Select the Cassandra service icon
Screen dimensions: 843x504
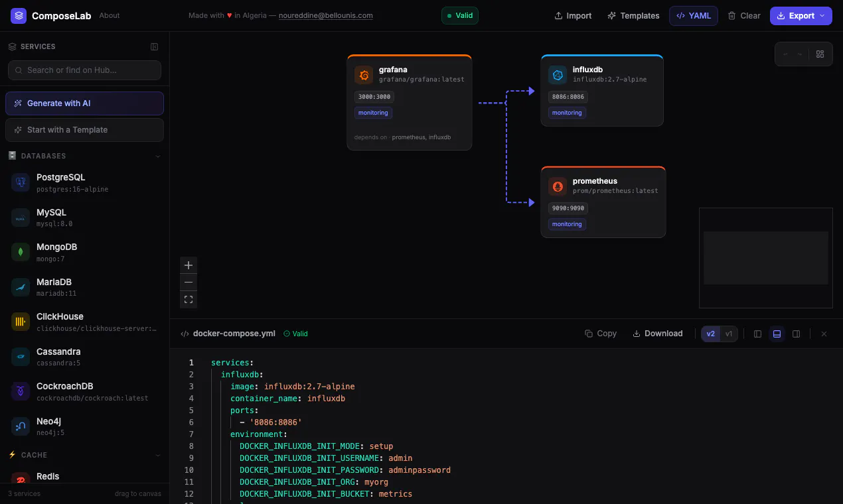point(21,357)
